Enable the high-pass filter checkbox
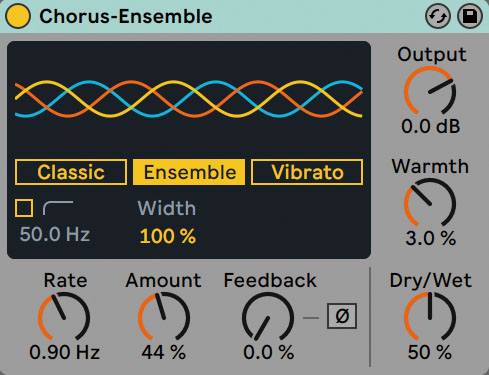489x375 pixels. point(24,208)
